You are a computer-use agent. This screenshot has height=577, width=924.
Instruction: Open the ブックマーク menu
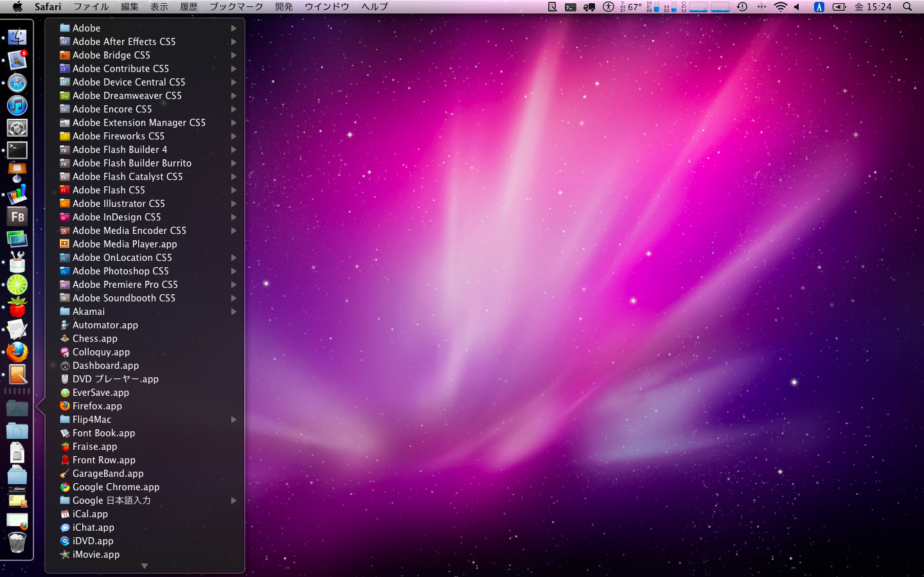click(236, 6)
